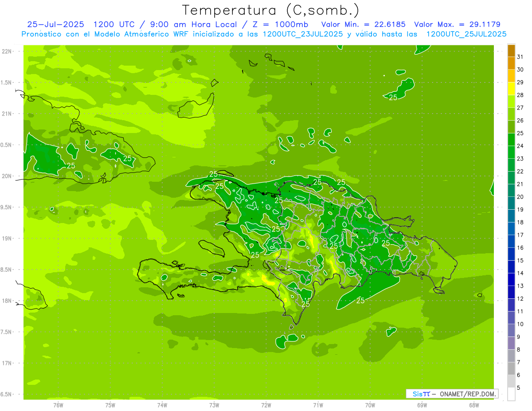The height and width of the screenshot is (411, 532).
Task: Click the '76W' longitude label
Action: point(58,405)
